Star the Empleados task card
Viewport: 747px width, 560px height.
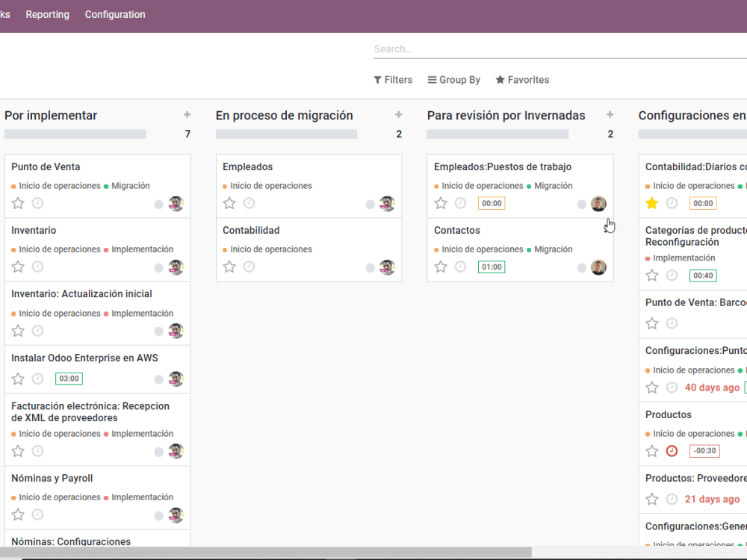(229, 203)
